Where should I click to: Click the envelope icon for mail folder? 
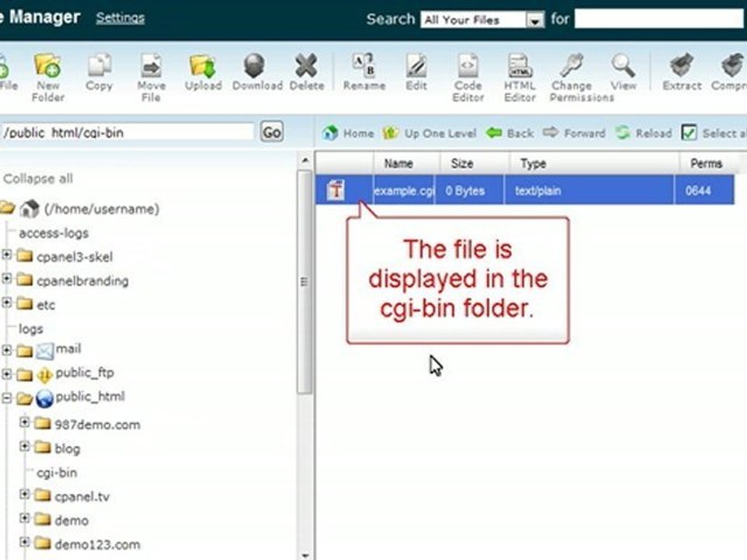[x=45, y=351]
